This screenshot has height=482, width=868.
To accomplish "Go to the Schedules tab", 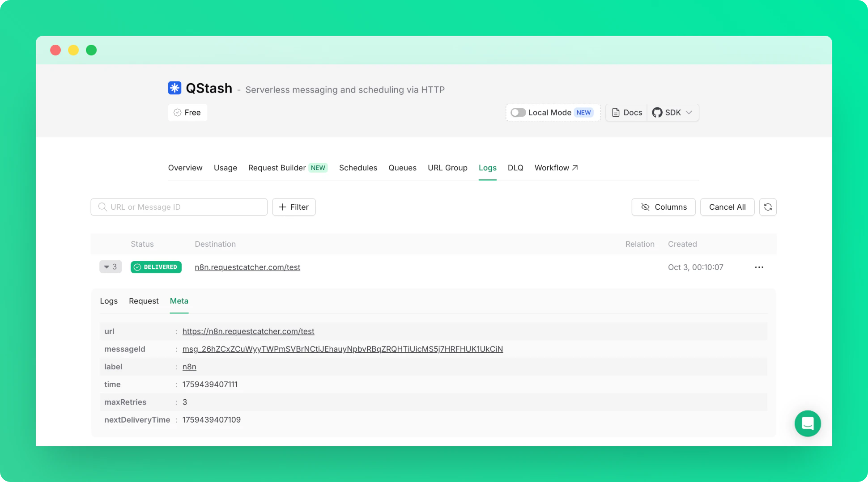I will click(358, 168).
